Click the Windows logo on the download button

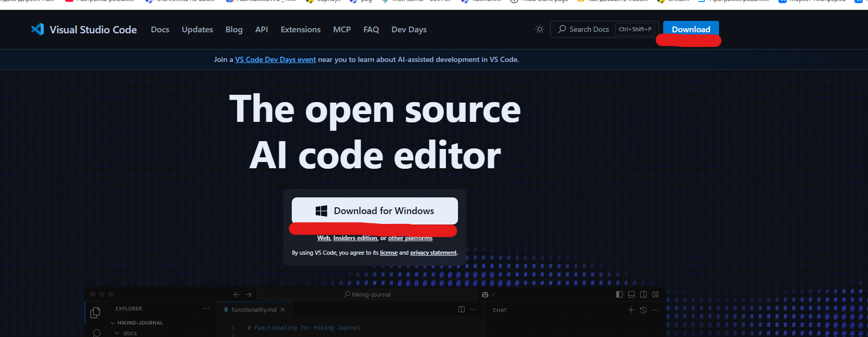[x=321, y=211]
